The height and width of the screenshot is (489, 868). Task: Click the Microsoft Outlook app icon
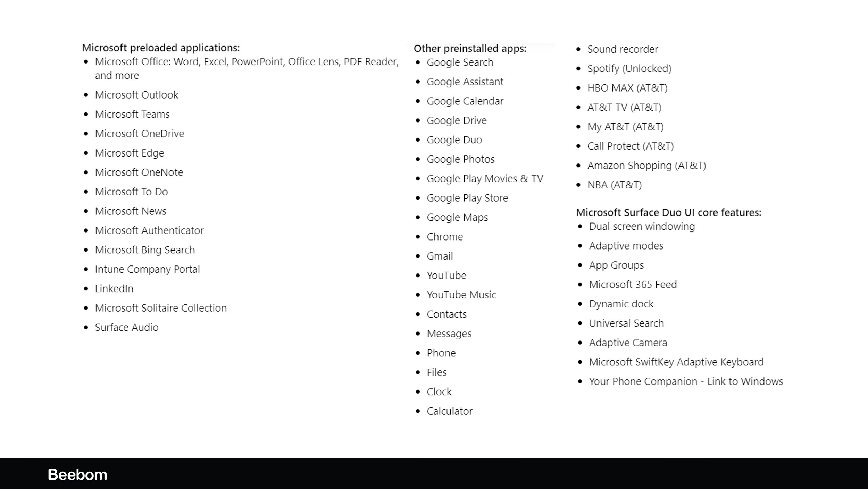136,94
